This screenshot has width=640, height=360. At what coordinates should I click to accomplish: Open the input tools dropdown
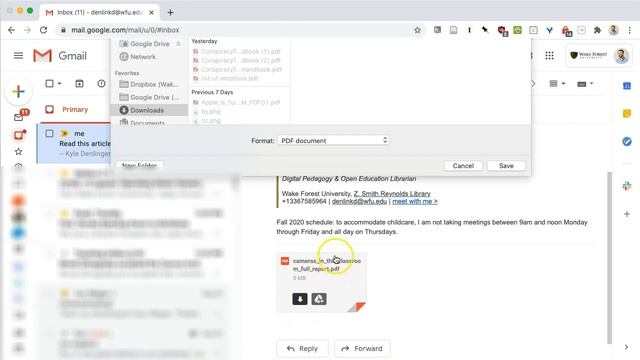[585, 84]
